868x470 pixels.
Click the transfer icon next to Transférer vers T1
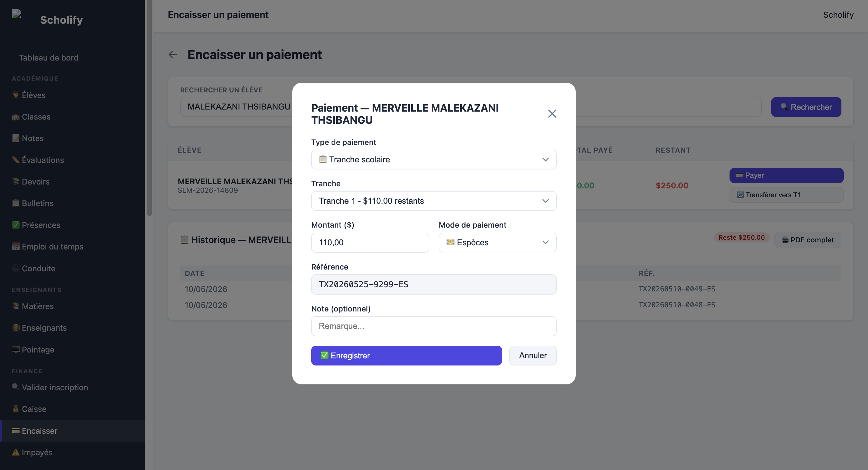(740, 194)
